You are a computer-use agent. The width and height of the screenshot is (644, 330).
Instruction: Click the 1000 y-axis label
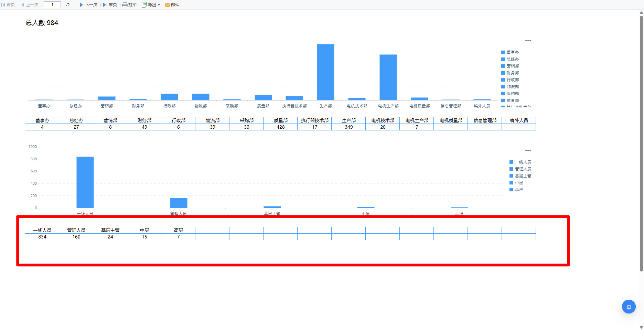[x=33, y=147]
